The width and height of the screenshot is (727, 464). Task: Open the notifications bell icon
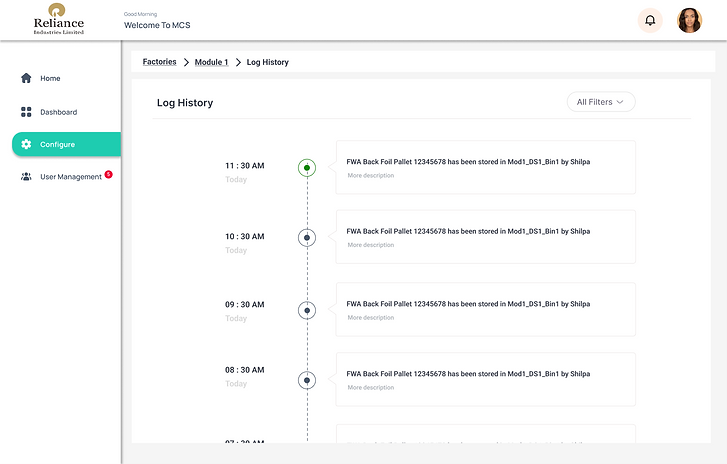point(650,20)
